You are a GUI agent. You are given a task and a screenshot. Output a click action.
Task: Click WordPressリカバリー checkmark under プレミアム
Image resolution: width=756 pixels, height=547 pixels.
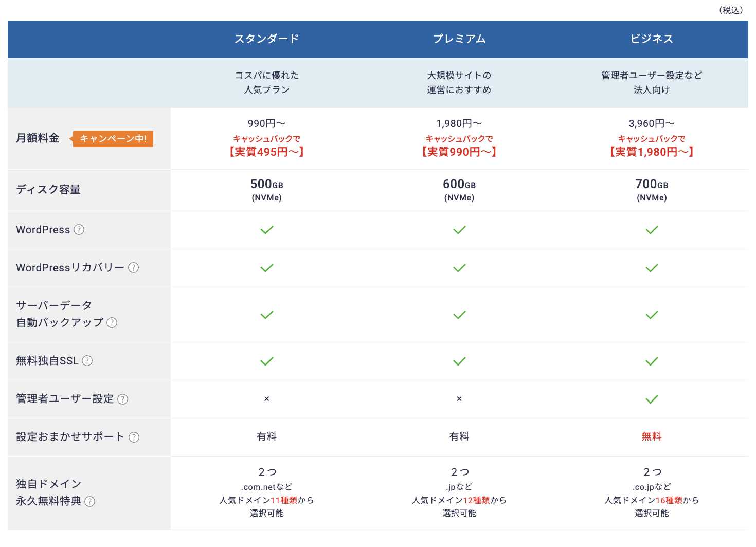(459, 268)
